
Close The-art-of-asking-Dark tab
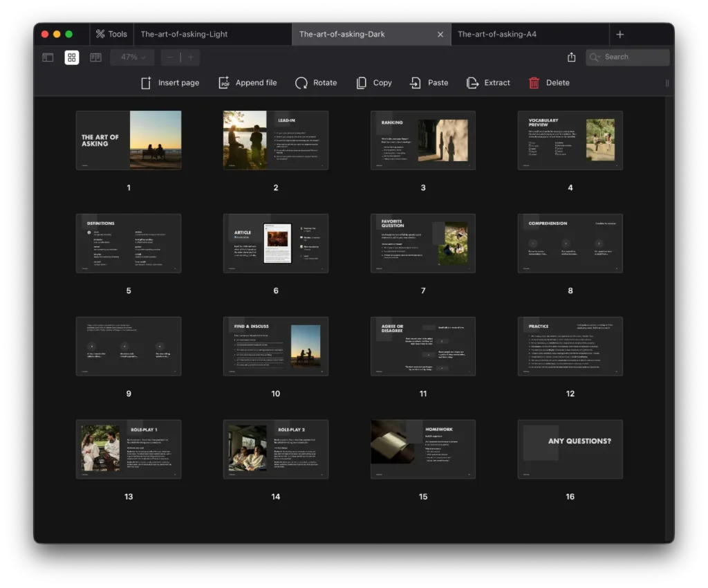(440, 34)
